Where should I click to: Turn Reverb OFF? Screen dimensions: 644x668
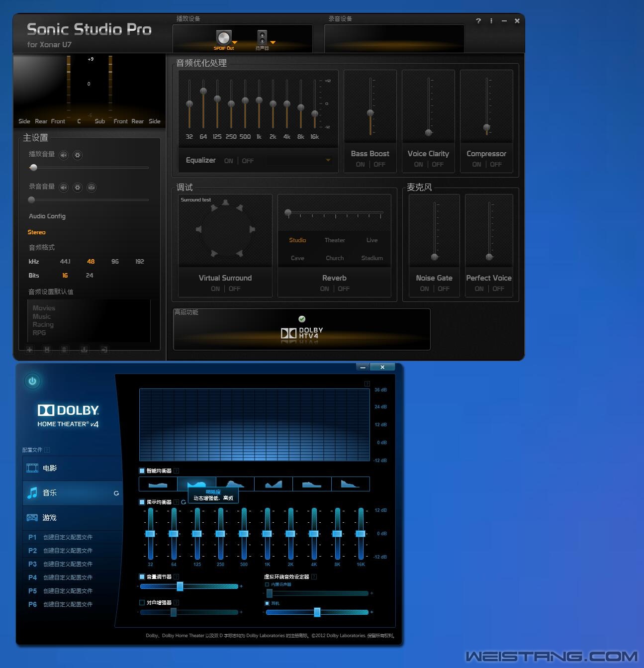(344, 289)
